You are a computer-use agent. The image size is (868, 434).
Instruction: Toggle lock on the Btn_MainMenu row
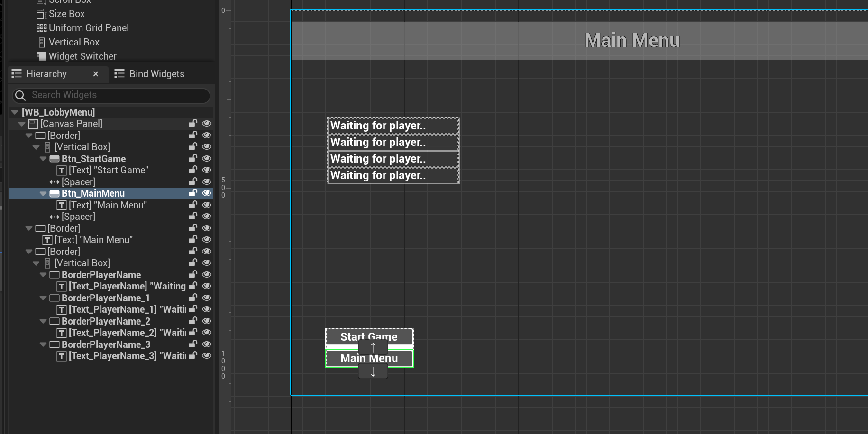pyautogui.click(x=192, y=193)
